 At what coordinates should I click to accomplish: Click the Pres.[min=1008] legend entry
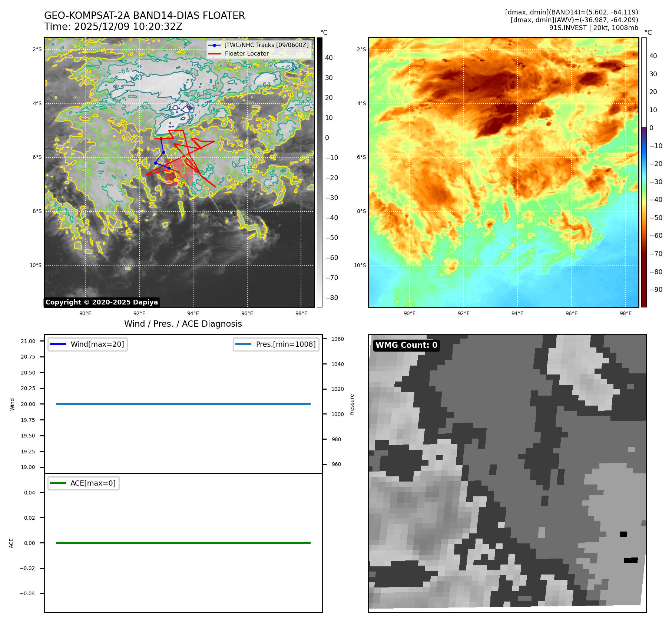[x=276, y=344]
